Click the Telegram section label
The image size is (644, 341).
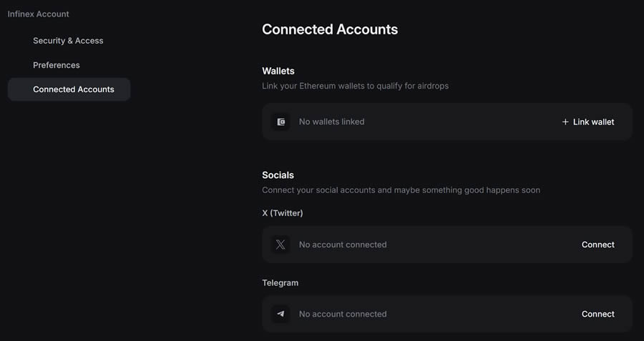280,282
